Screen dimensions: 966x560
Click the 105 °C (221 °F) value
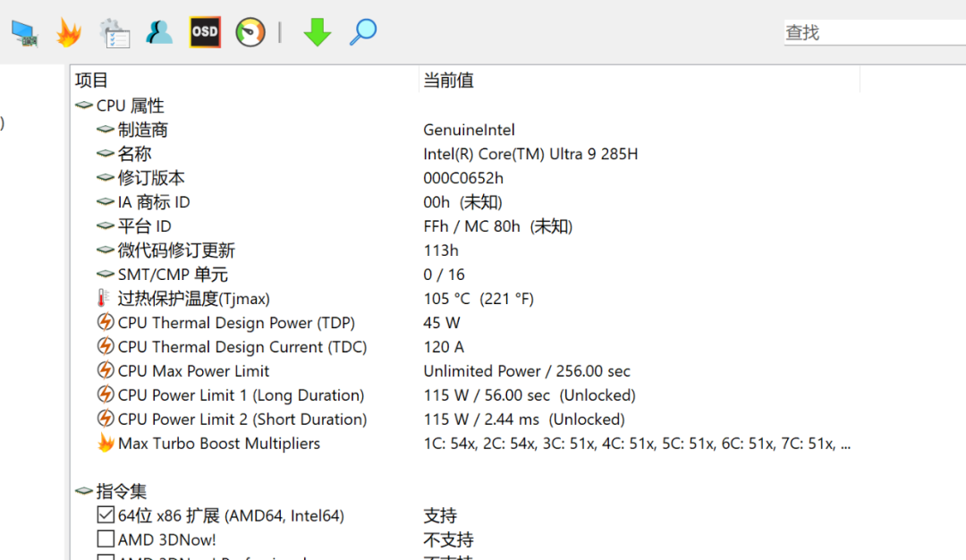click(479, 299)
